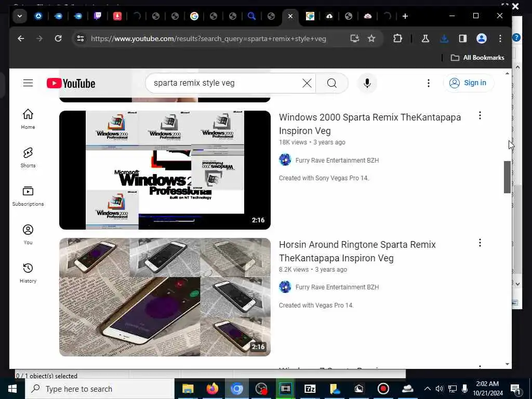Viewport: 532px width, 399px height.
Task: Open Furry Rave Entertainment BZH under Horsin Around video
Action: pos(337,287)
